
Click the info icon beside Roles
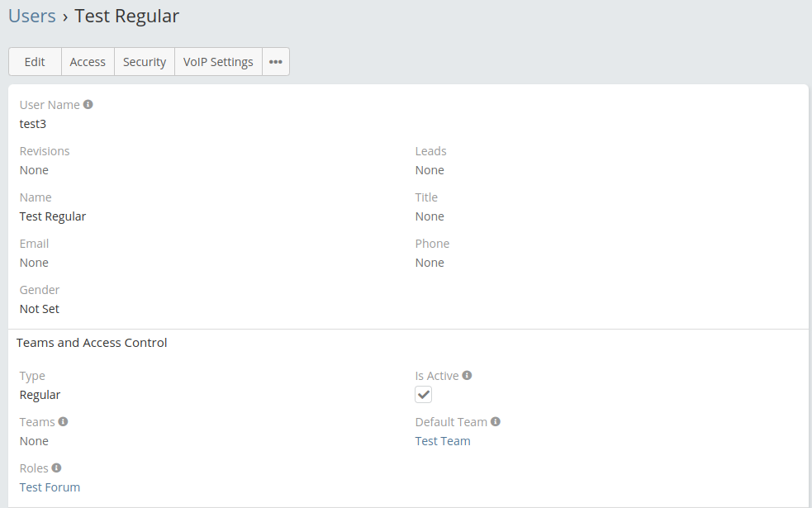[x=56, y=468]
